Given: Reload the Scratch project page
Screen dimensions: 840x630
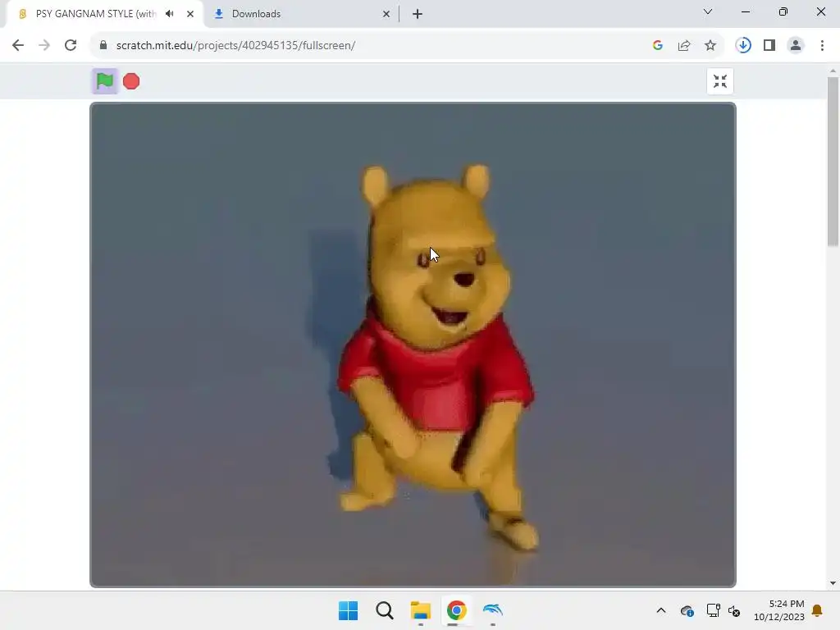Looking at the screenshot, I should (71, 46).
